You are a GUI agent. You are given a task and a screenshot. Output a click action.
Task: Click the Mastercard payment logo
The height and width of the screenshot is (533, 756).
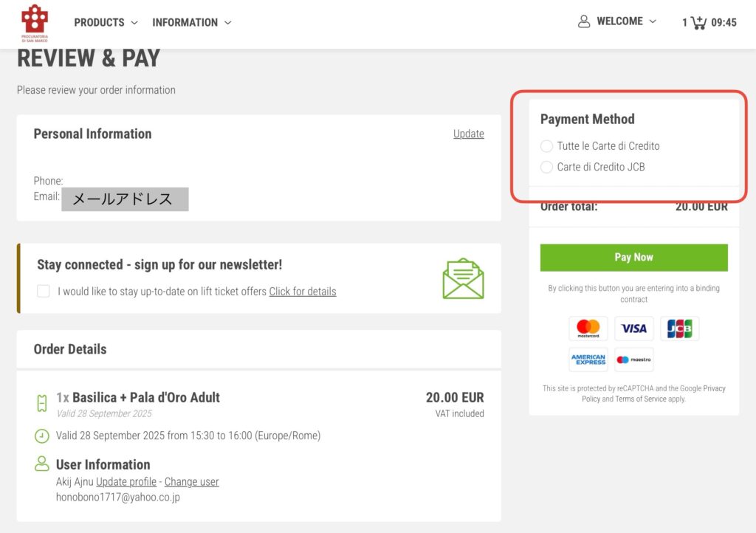(588, 329)
